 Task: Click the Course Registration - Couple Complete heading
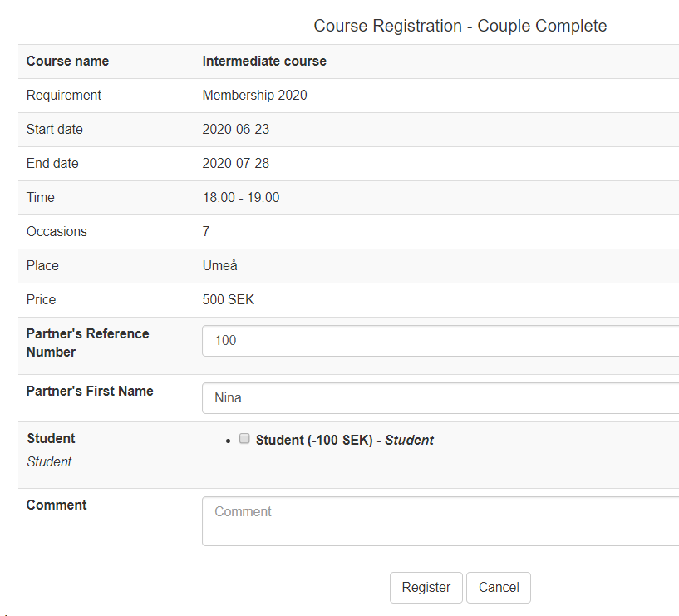[x=460, y=26]
